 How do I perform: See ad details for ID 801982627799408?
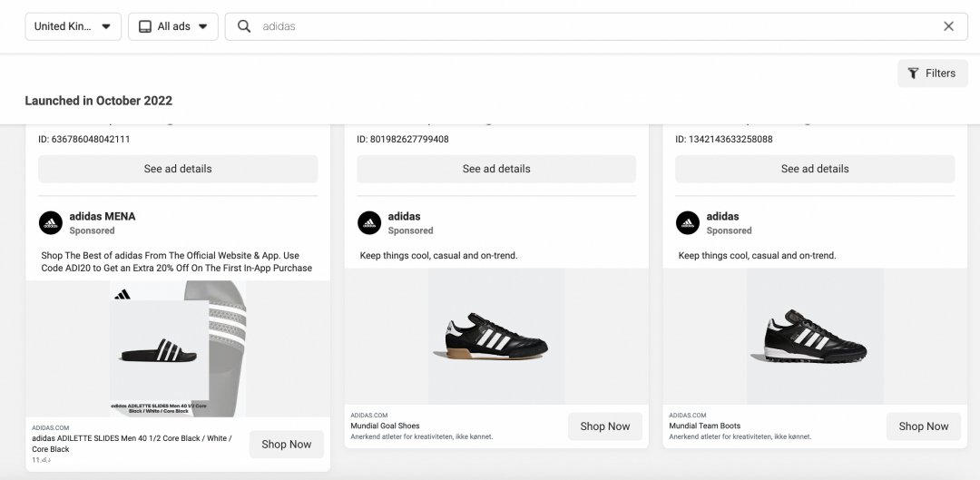(496, 169)
